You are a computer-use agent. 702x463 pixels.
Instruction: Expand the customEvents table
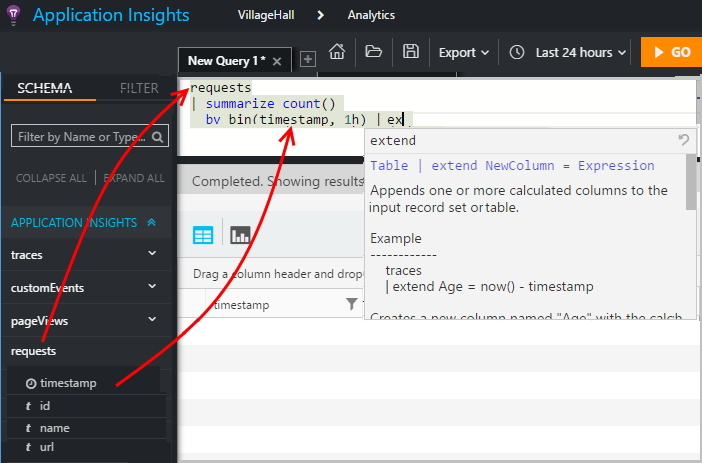(152, 286)
